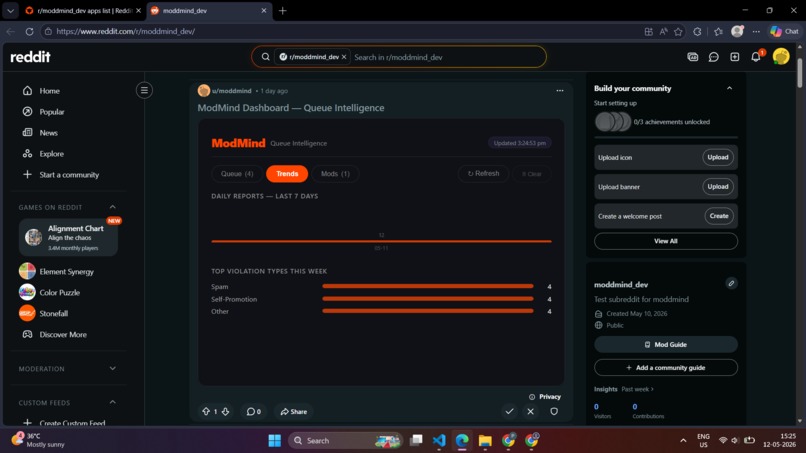Edit moddmind_dev community details pencil
The width and height of the screenshot is (806, 453).
coord(731,283)
